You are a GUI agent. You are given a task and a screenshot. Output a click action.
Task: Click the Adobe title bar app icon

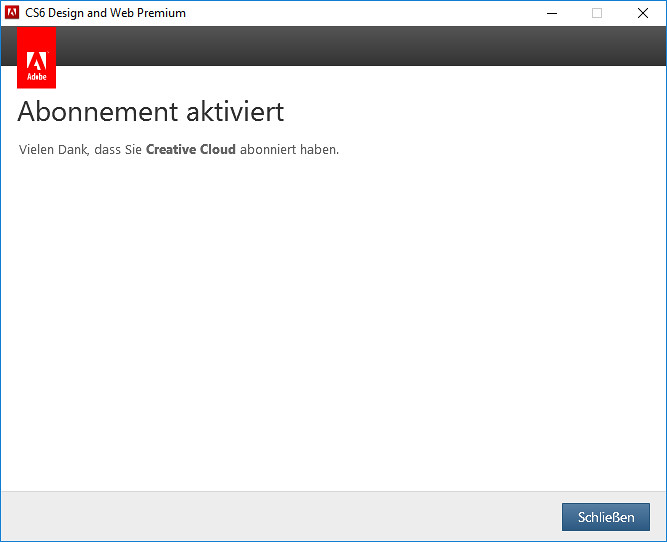pyautogui.click(x=12, y=13)
